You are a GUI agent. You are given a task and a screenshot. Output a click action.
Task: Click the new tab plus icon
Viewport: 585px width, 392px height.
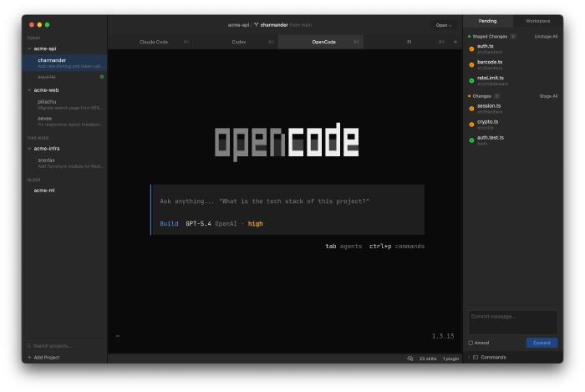coord(455,41)
